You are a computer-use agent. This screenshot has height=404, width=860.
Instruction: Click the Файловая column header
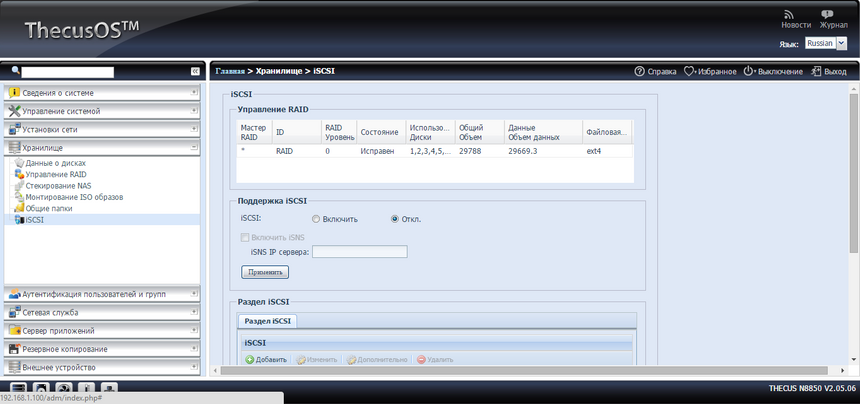click(x=607, y=132)
